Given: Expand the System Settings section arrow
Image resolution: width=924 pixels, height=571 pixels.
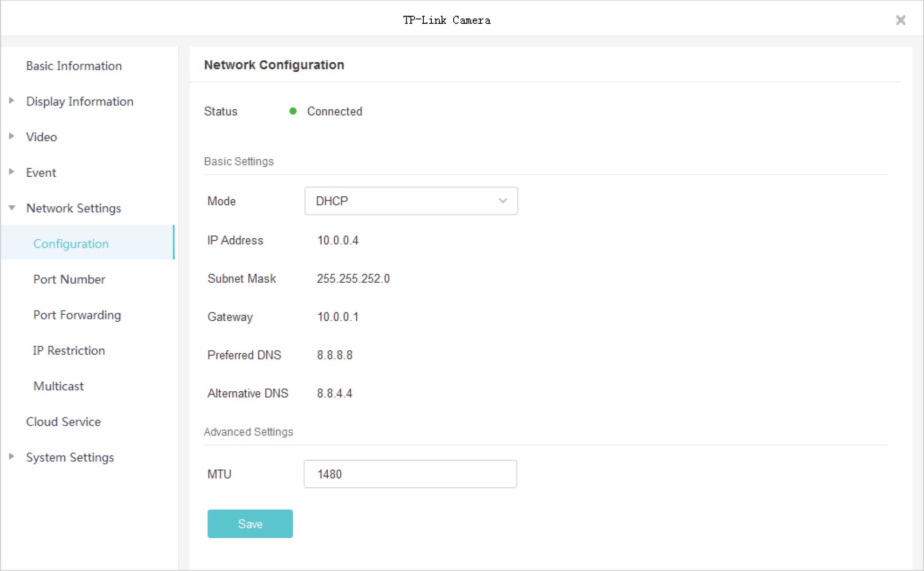Looking at the screenshot, I should pyautogui.click(x=11, y=457).
